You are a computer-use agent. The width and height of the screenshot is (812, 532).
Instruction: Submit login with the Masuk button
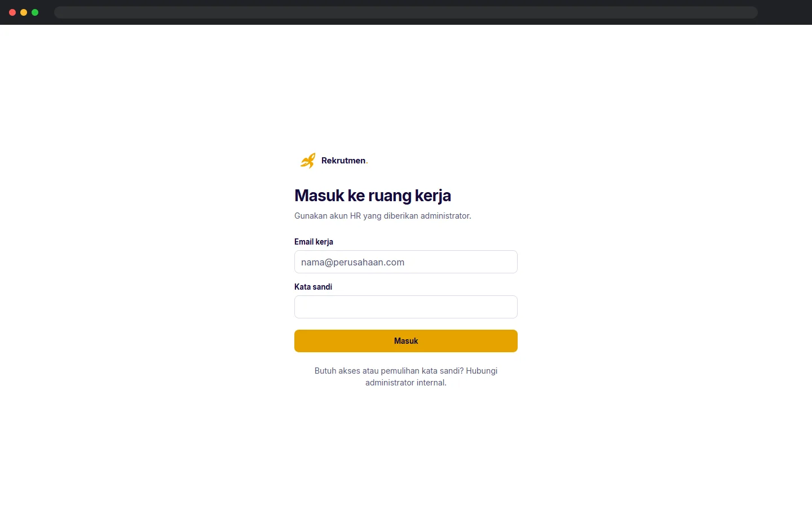[406, 341]
